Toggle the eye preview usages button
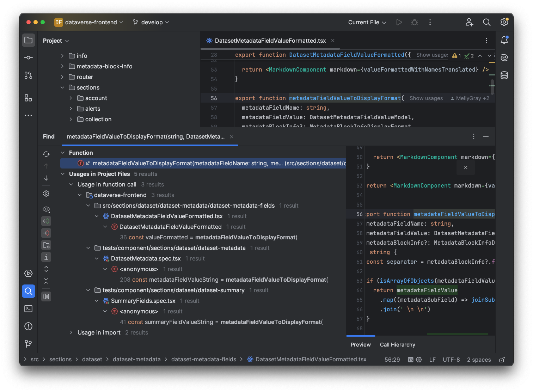The image size is (533, 392). coord(46,209)
